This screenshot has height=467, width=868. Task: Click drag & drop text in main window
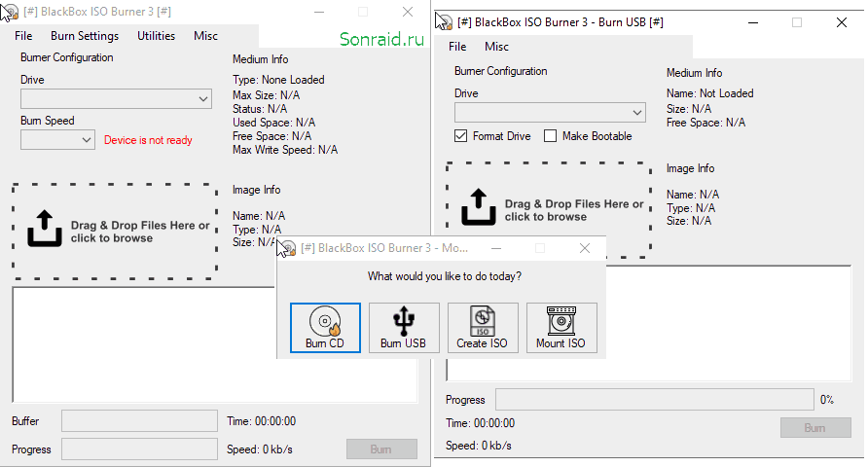(140, 232)
